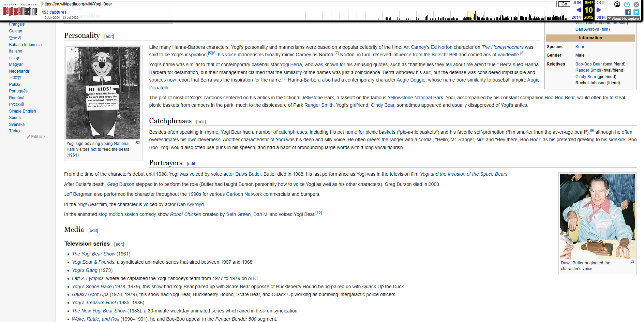Edit the Portrayers section
The height and width of the screenshot is (322, 644).
[192, 164]
